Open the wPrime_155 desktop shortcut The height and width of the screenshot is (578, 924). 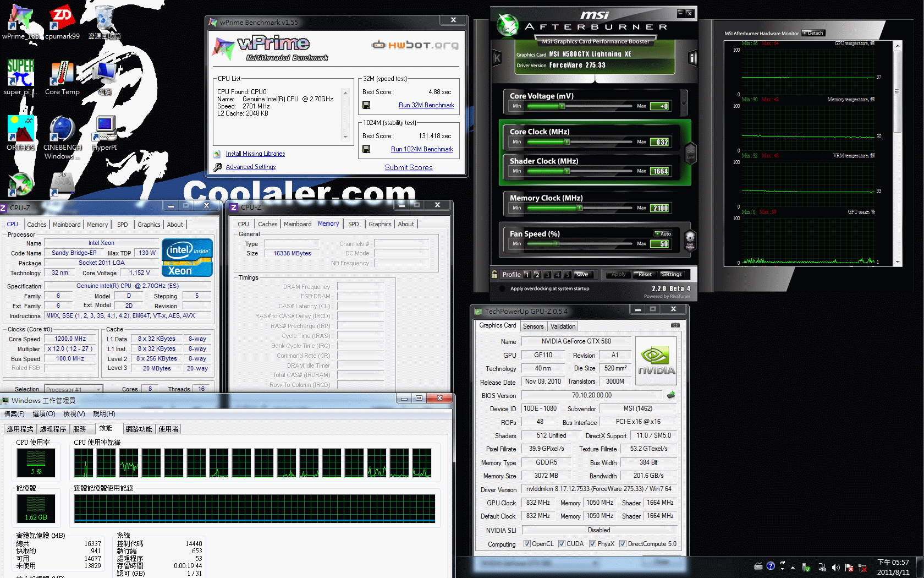(21, 21)
